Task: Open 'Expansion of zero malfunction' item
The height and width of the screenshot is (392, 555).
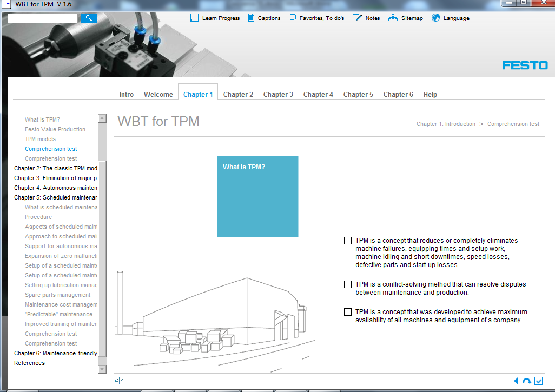Action: (61, 256)
